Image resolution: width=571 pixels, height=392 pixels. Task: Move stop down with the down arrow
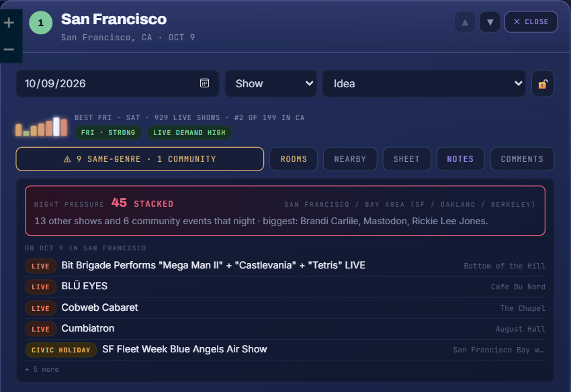click(490, 22)
